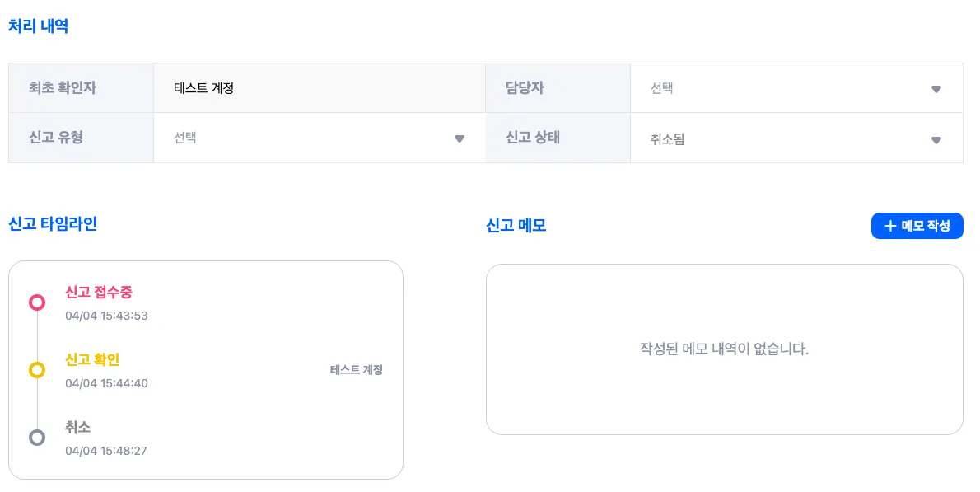
Task: Select the 취소 timeline entry title
Action: pos(77,428)
